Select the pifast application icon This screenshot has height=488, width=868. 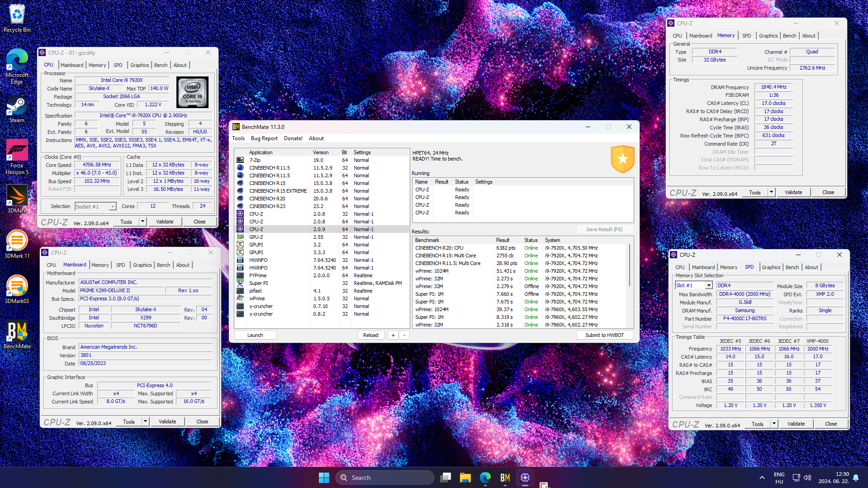click(x=240, y=291)
